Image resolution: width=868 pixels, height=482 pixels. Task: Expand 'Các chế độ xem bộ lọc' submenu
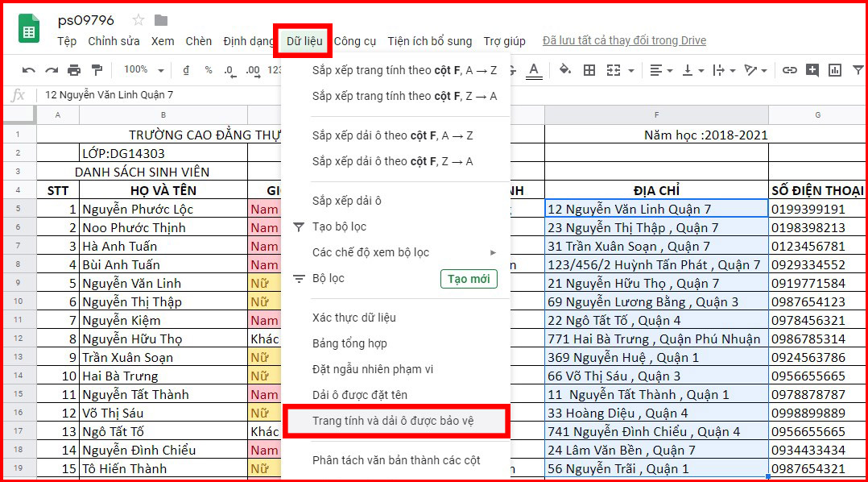(403, 252)
